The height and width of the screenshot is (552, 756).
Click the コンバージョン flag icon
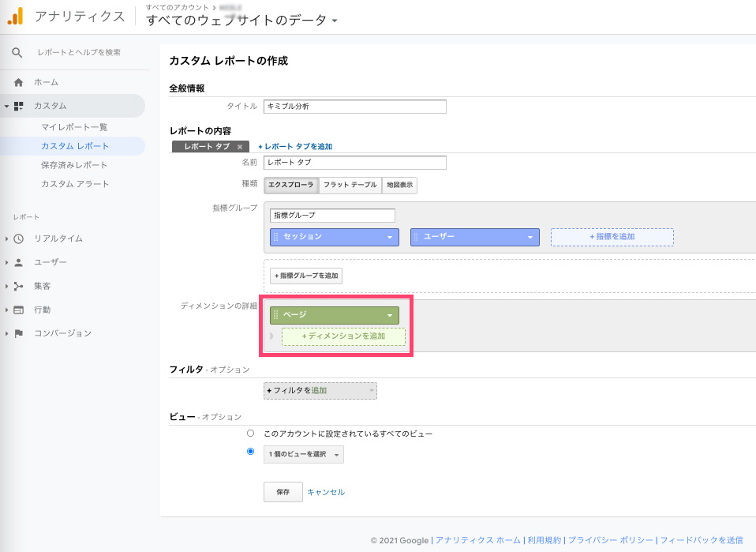18,333
